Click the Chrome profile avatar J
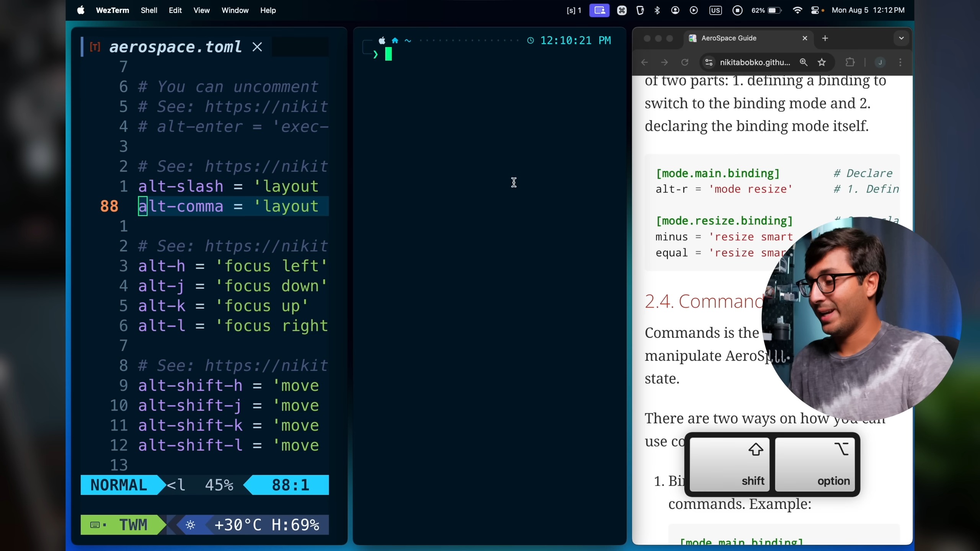 click(x=880, y=62)
